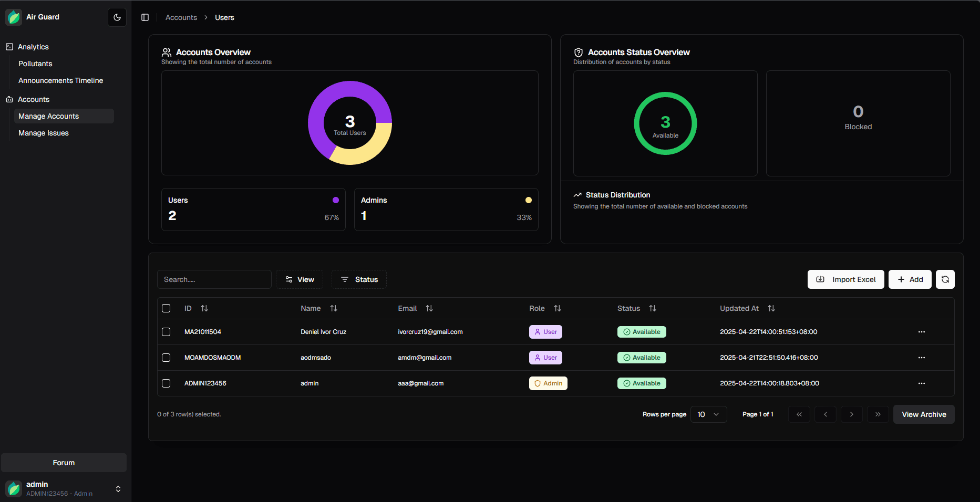The width and height of the screenshot is (980, 502).
Task: Select Manage Accounts in sidebar
Action: click(x=64, y=116)
